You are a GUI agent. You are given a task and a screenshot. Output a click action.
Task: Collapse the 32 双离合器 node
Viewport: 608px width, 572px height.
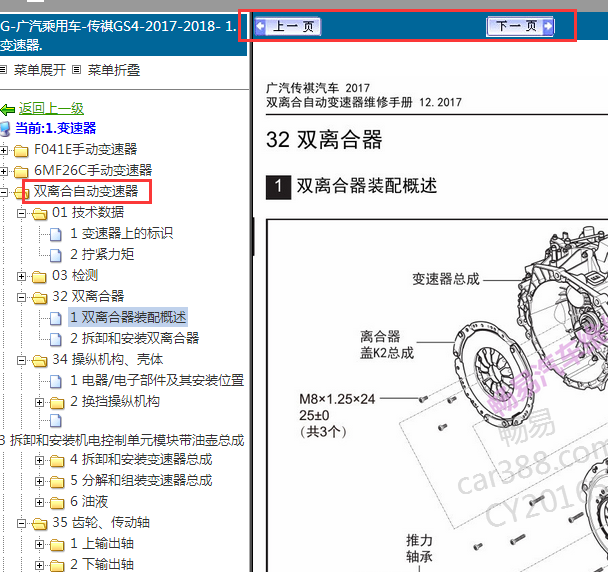tap(22, 297)
